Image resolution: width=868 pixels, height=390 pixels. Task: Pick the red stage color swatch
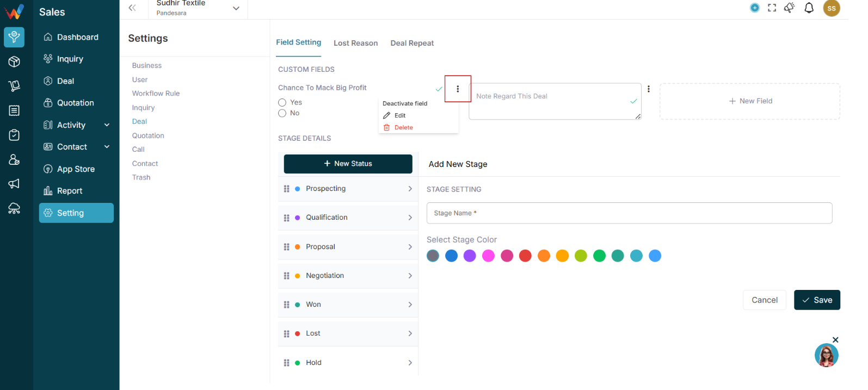click(525, 256)
